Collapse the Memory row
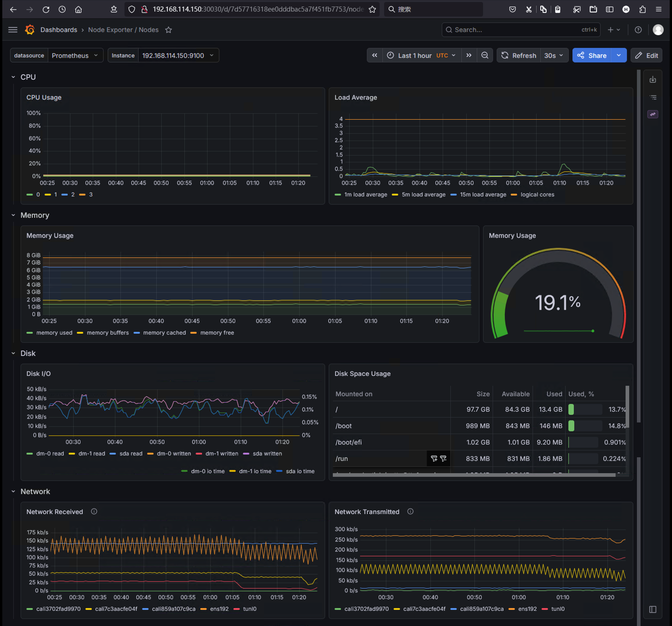 pos(13,215)
